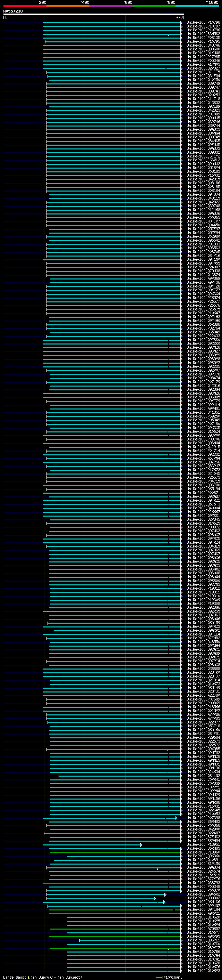This screenshot has width=222, height=980.
Task: Select the UniRef100_P00870 label
Action: 203,890
